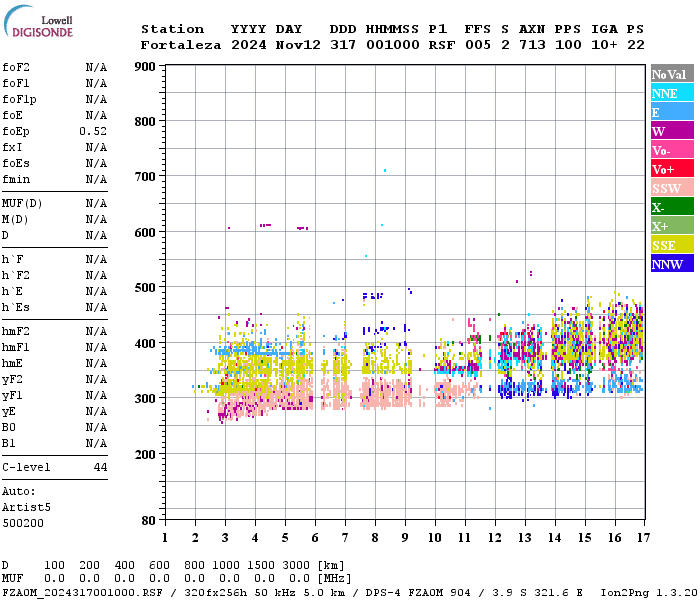
Task: Select the W purple legend swatch
Action: (672, 131)
